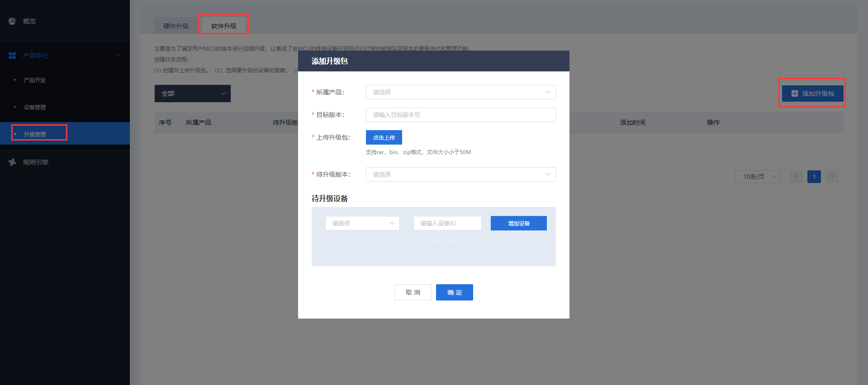Click the Overview (概览) pie chart icon
Screen dimensions: 868x385
point(12,21)
